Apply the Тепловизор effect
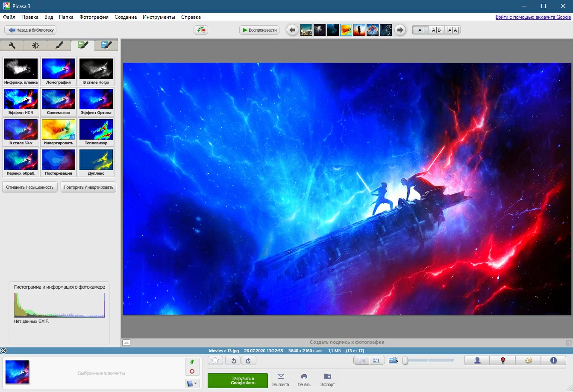The width and height of the screenshot is (573, 392). (96, 132)
